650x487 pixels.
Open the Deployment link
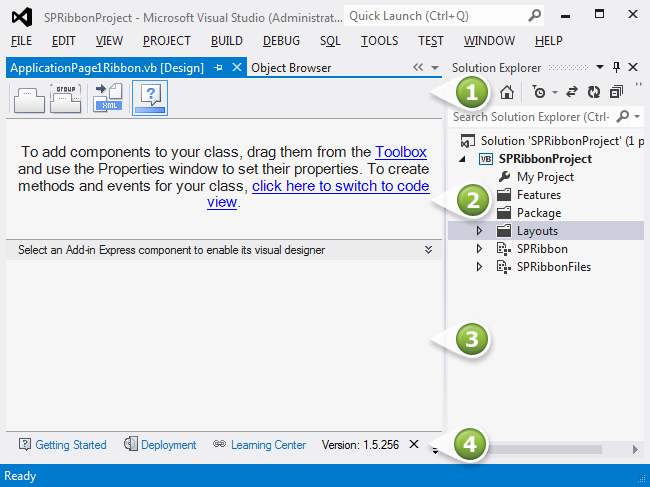click(169, 445)
